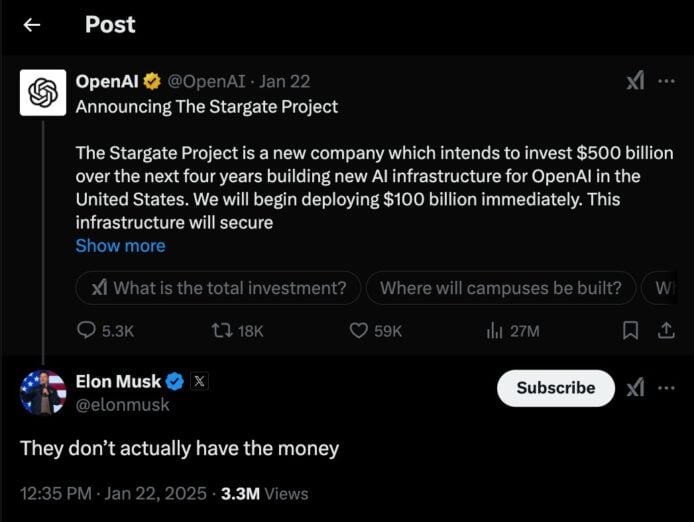Image resolution: width=694 pixels, height=522 pixels.
Task: Open Elon Musk's profile picture
Action: 43,392
